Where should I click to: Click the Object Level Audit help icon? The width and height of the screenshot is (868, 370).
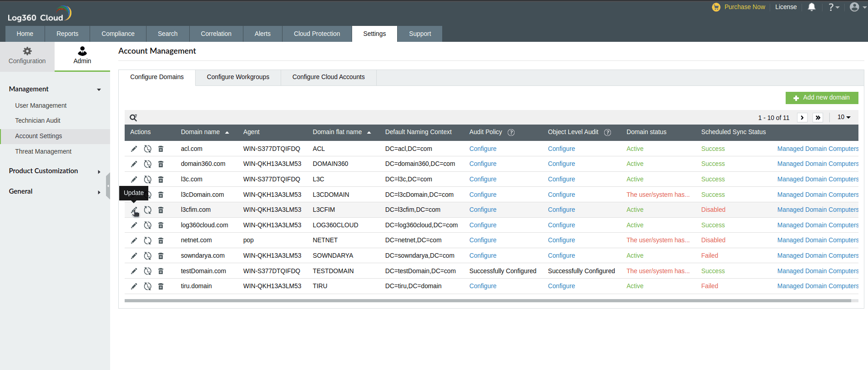[x=607, y=132]
